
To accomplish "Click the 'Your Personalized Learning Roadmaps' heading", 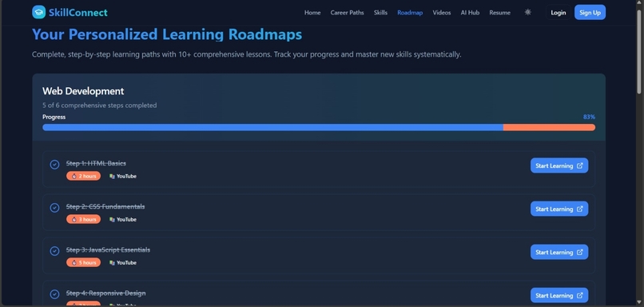I will (167, 34).
